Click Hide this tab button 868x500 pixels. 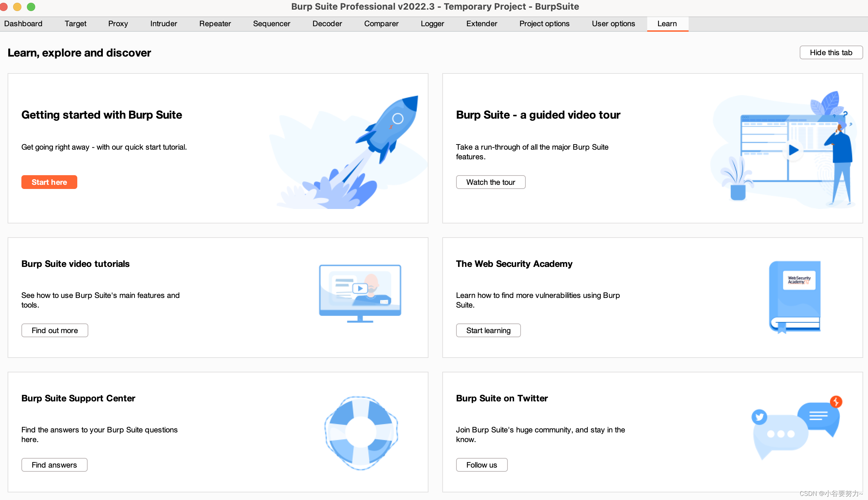click(x=831, y=52)
